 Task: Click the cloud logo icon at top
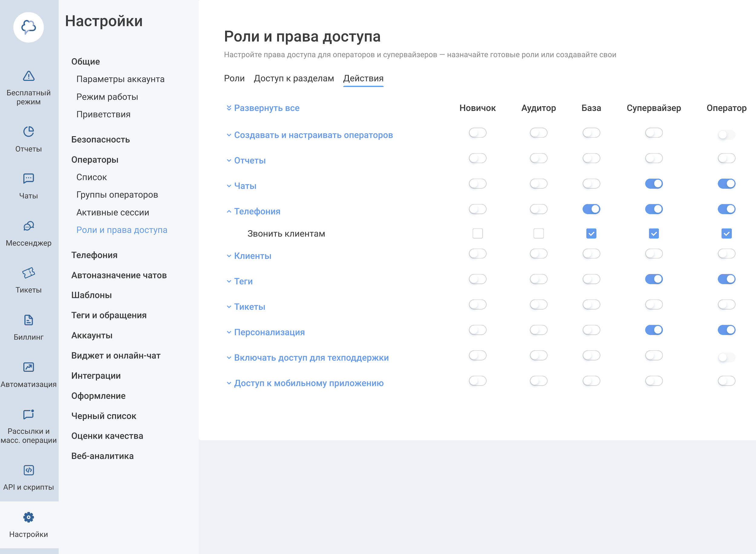(x=28, y=27)
